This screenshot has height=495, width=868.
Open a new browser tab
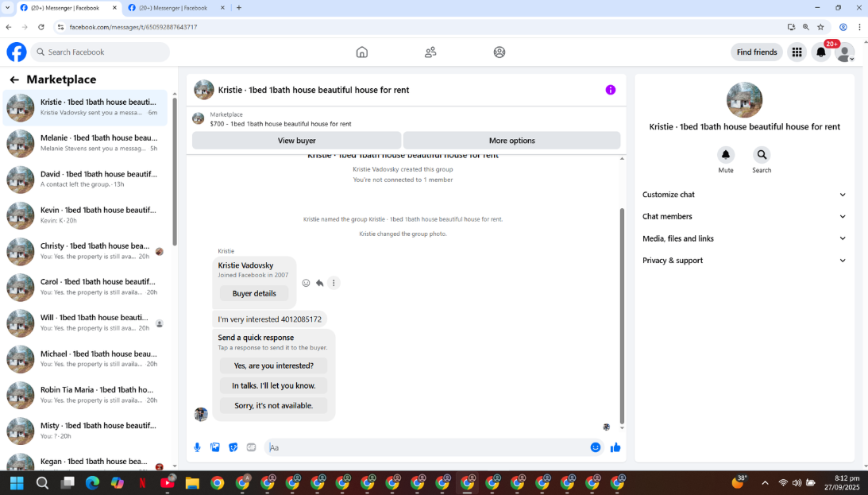239,8
